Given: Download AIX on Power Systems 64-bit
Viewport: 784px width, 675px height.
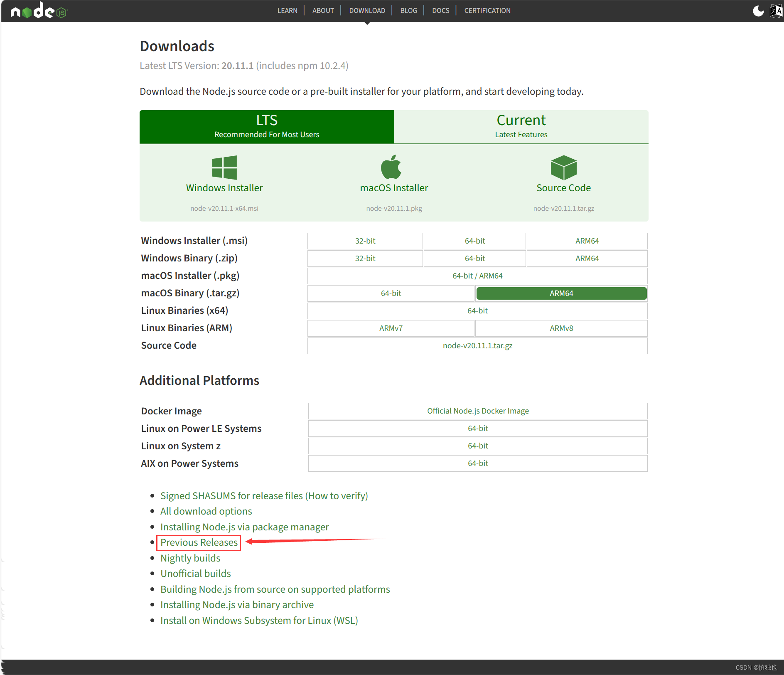Looking at the screenshot, I should [478, 463].
